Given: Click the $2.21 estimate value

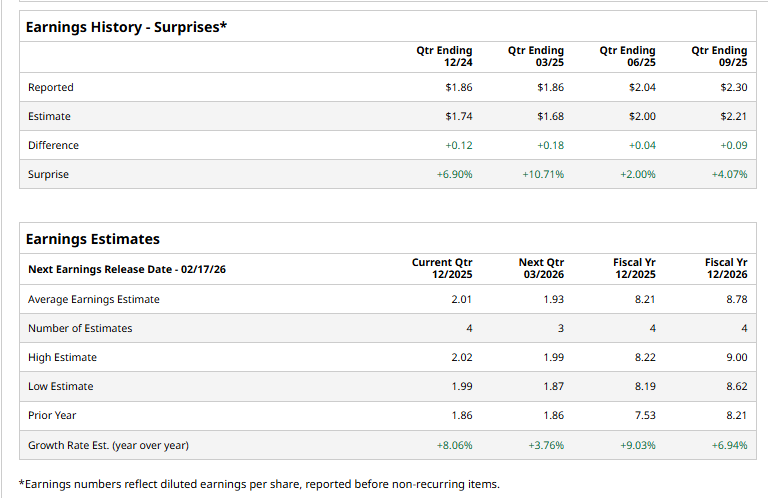Looking at the screenshot, I should point(734,117).
